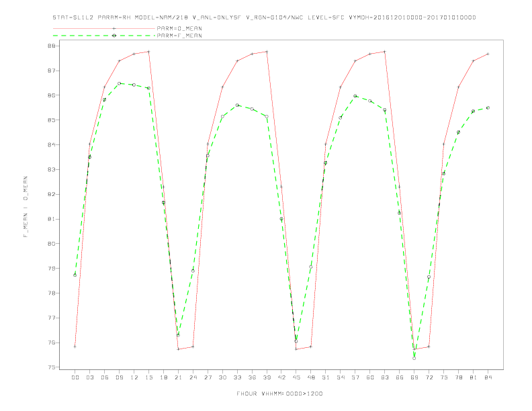Click the x-axis tick label 66

pyautogui.click(x=400, y=377)
